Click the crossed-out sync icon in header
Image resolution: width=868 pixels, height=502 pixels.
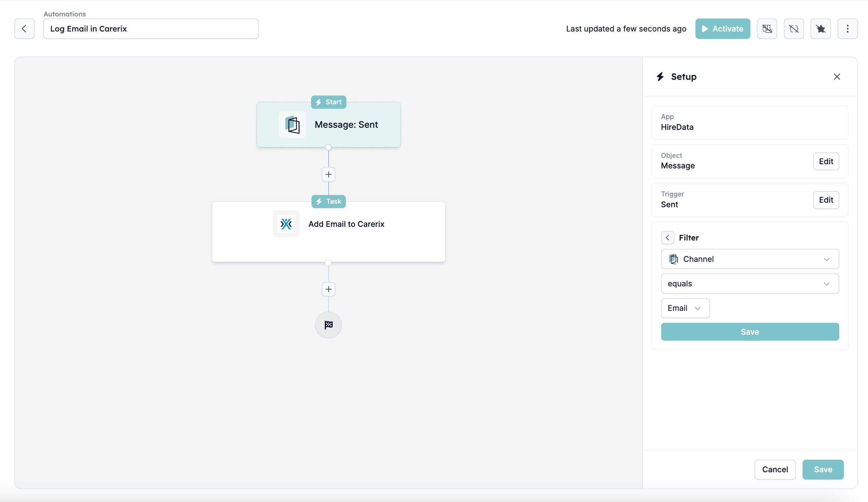coord(794,29)
